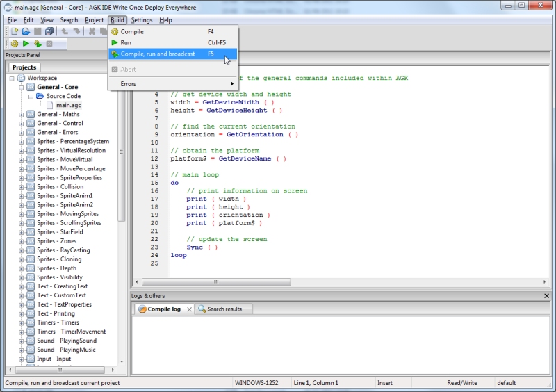Click the Compile gear icon in build toolbar
This screenshot has width=556, height=392.
point(15,44)
